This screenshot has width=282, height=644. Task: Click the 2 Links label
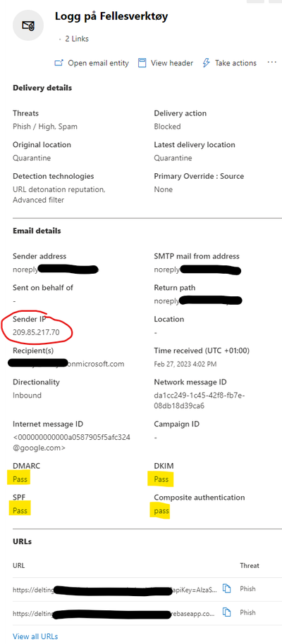pos(77,39)
